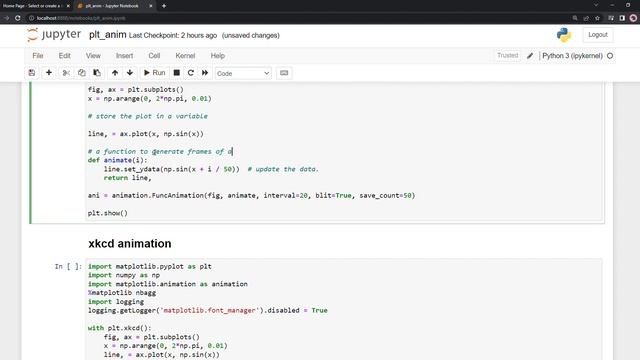Image resolution: width=640 pixels, height=360 pixels.
Task: Restart the kernel circular arrow icon
Action: coord(191,73)
